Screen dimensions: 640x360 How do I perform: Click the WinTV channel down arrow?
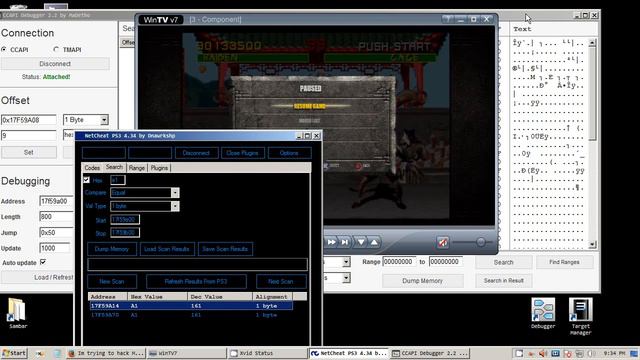point(361,242)
